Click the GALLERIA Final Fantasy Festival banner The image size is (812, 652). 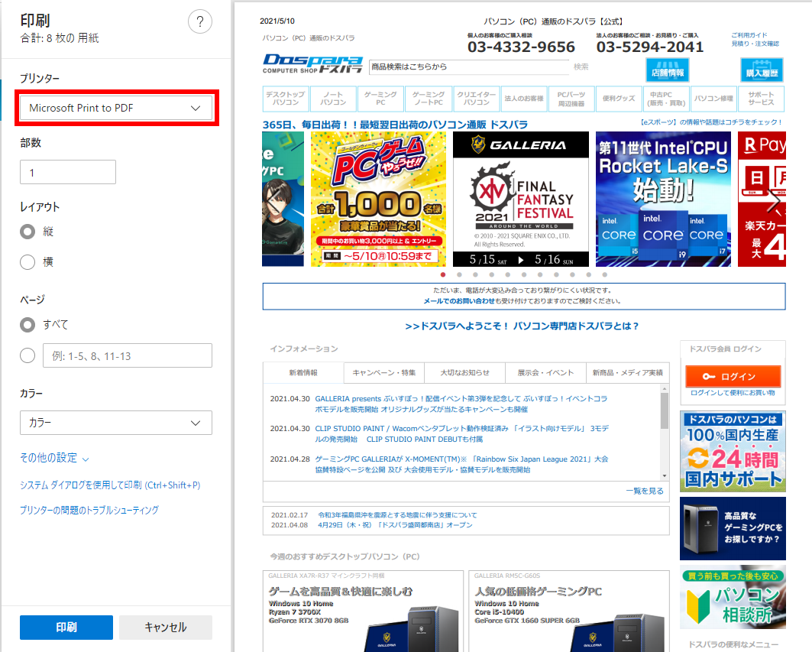click(x=520, y=199)
